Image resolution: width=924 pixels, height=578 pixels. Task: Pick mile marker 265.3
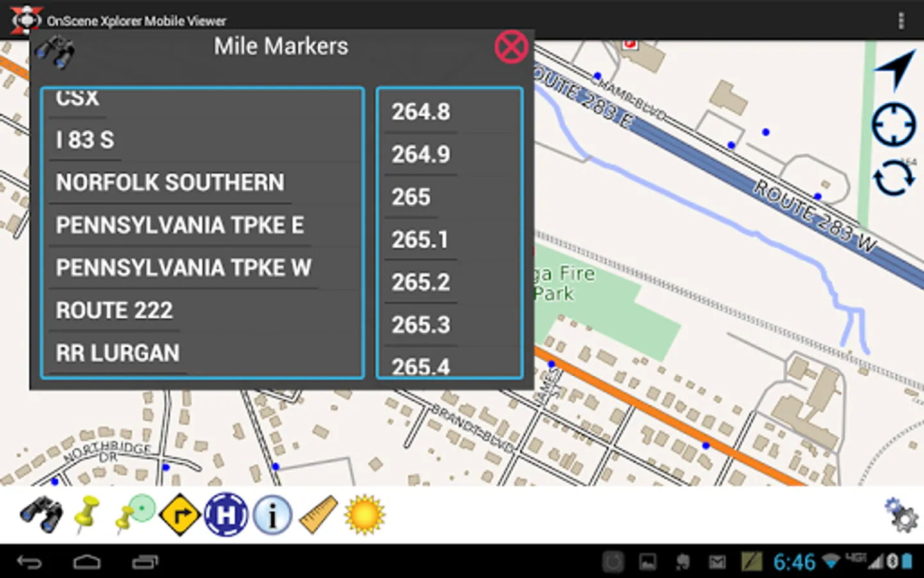click(450, 325)
